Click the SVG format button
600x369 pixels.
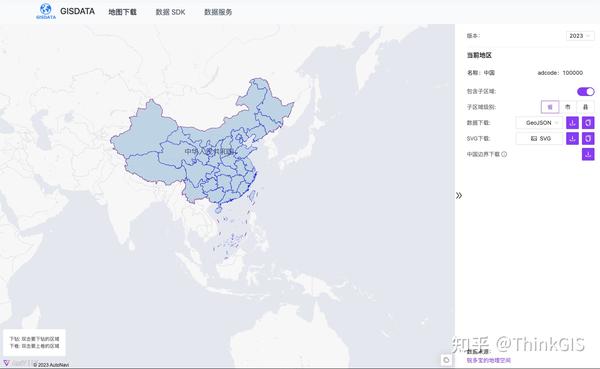coord(539,139)
